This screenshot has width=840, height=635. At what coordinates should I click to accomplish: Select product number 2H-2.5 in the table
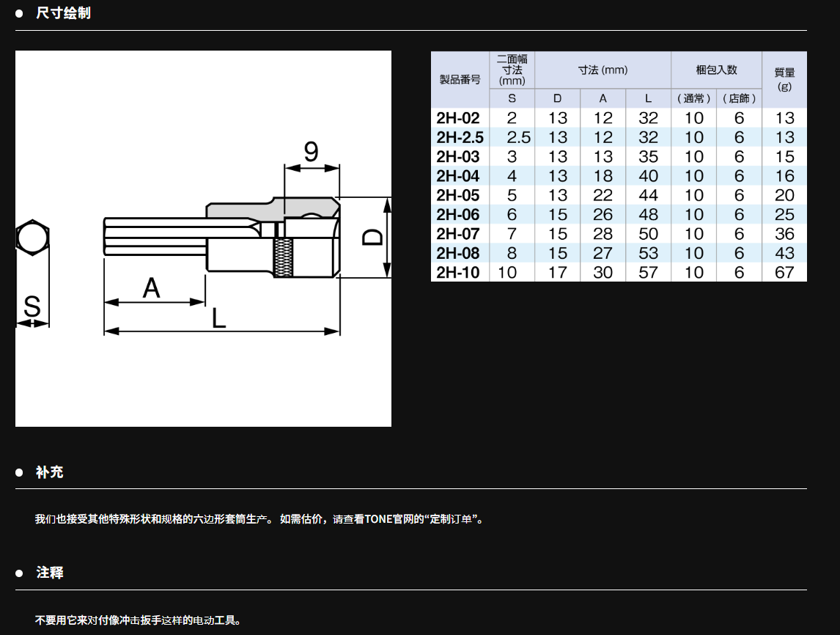point(460,137)
